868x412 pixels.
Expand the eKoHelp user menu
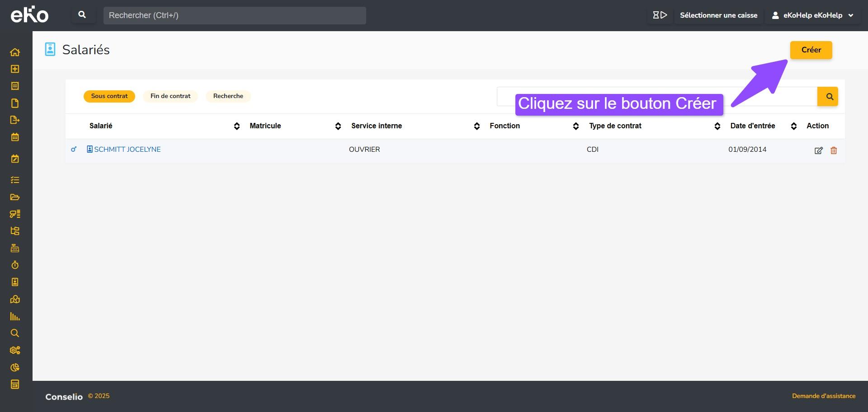point(813,15)
